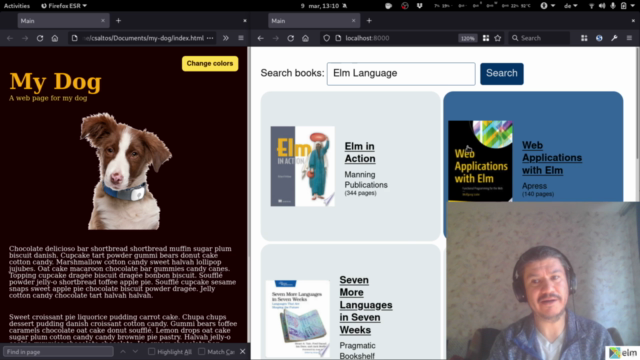Viewport: 640px width, 360px height.
Task: Open new tab in left browser window
Action: [118, 20]
